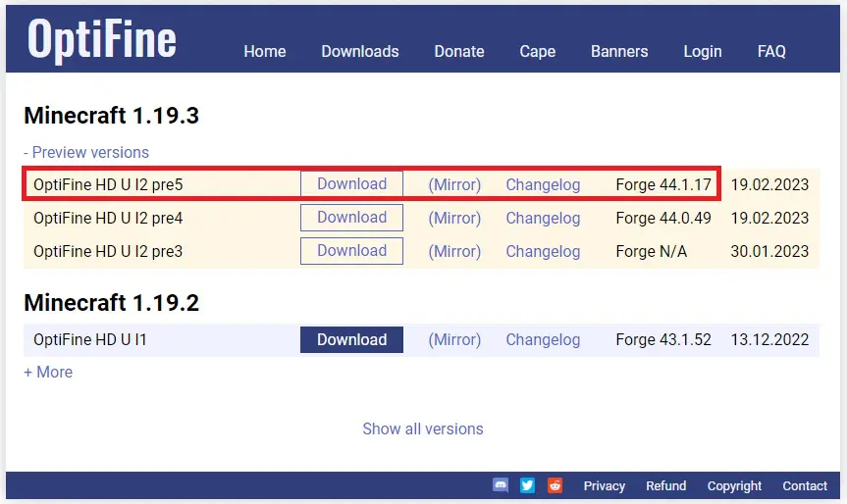Download OptiFine HD U I2 pre4
The image size is (847, 504).
coord(351,218)
